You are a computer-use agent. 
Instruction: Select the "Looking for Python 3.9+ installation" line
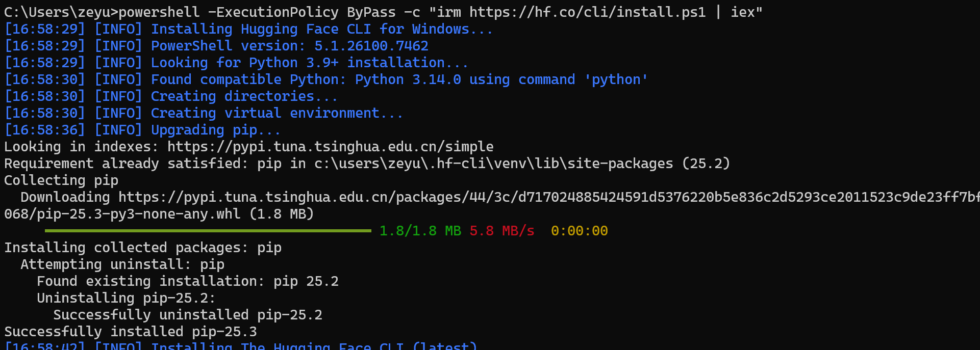tap(309, 63)
